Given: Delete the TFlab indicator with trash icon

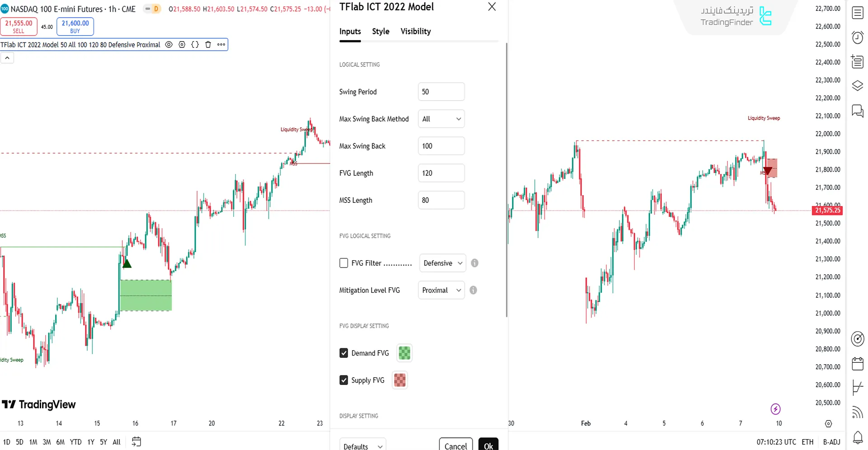Looking at the screenshot, I should click(x=208, y=45).
